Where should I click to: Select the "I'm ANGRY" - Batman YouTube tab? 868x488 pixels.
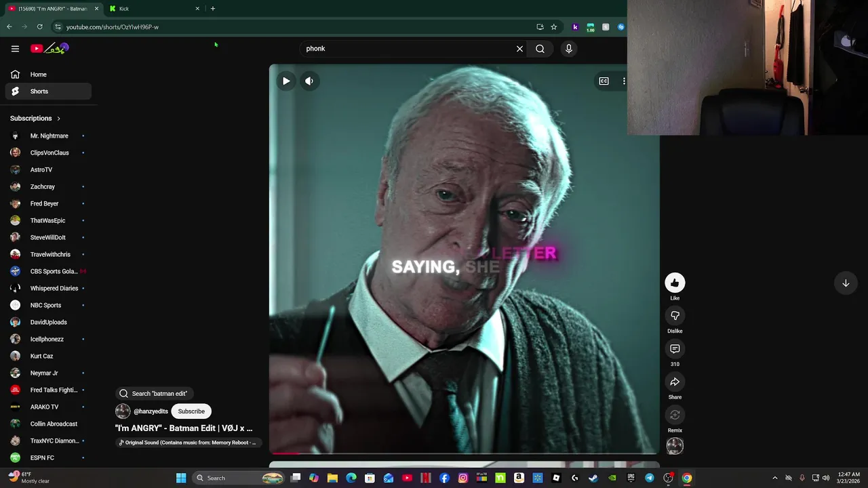(53, 9)
